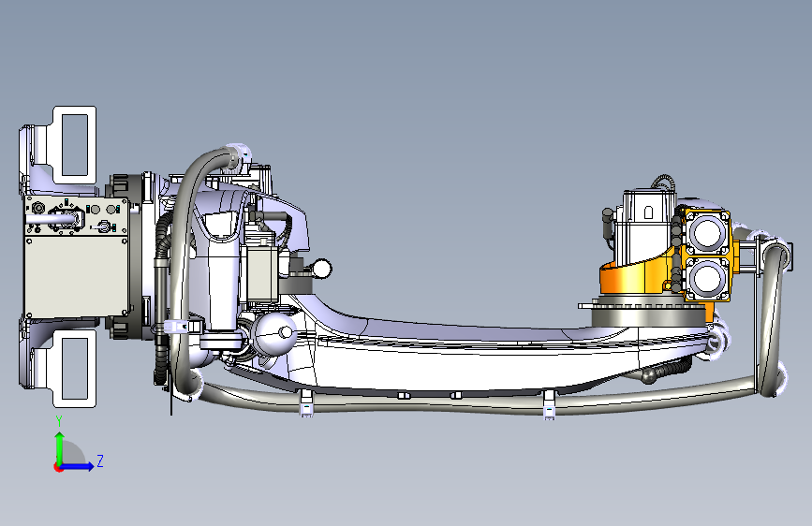Select the upper rectangular fork pocket frame
The image size is (812, 526).
(x=75, y=145)
